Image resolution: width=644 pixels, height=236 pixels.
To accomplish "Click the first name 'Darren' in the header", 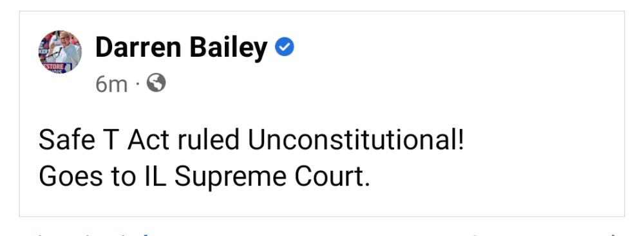I will (x=138, y=47).
